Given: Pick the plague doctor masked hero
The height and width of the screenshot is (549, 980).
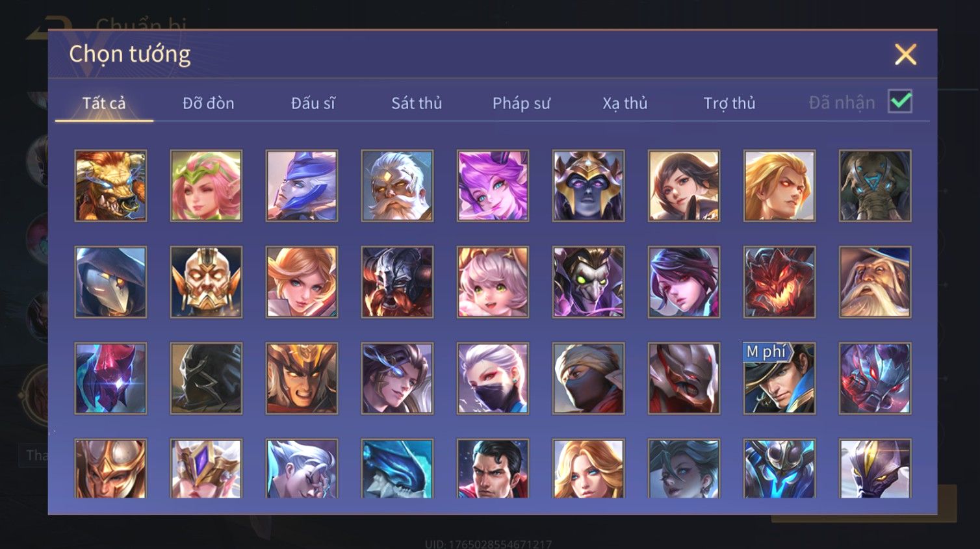Looking at the screenshot, I should click(588, 282).
